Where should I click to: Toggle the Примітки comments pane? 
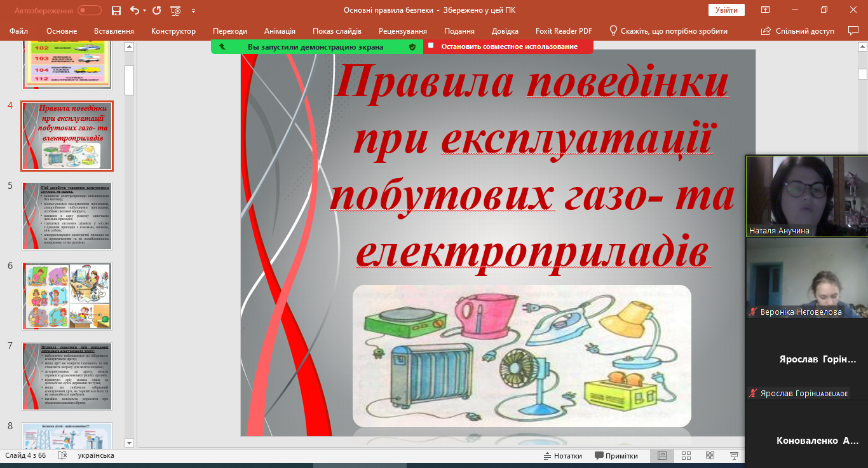tap(616, 456)
